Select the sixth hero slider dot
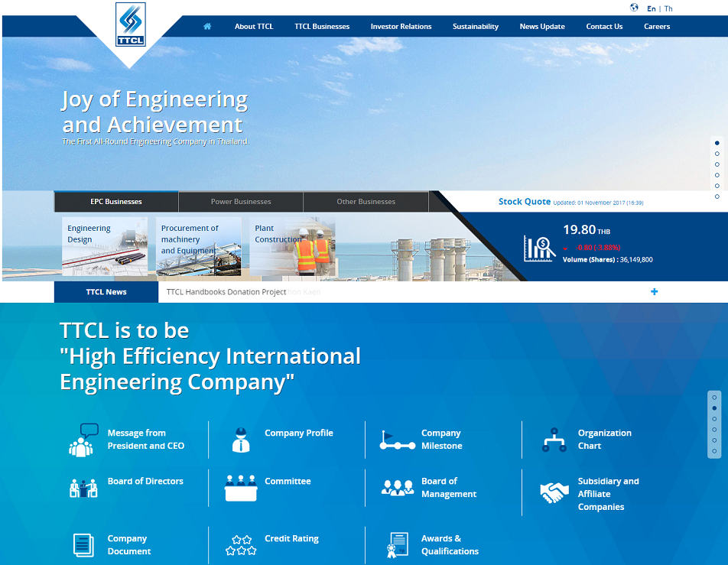 coord(717,196)
